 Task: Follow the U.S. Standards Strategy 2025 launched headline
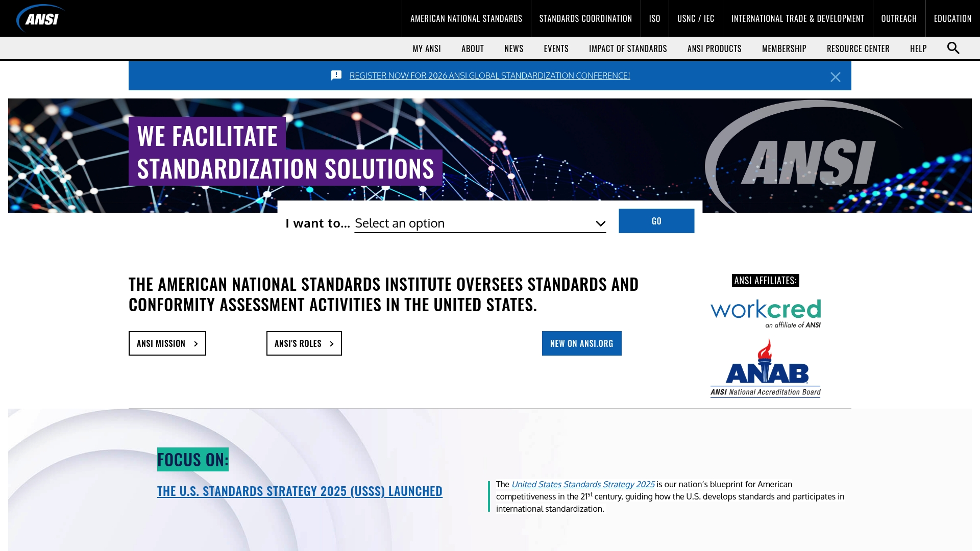click(x=300, y=491)
